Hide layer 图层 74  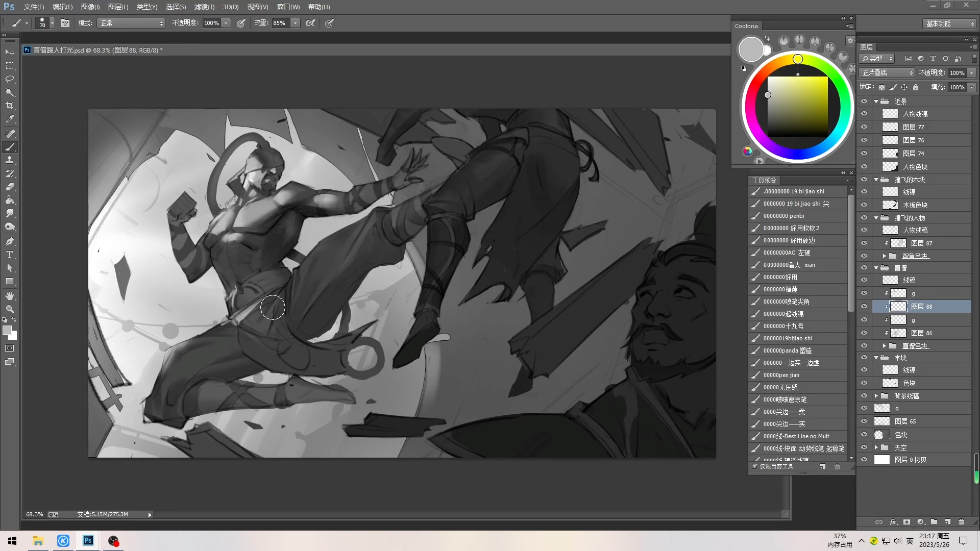(x=864, y=154)
